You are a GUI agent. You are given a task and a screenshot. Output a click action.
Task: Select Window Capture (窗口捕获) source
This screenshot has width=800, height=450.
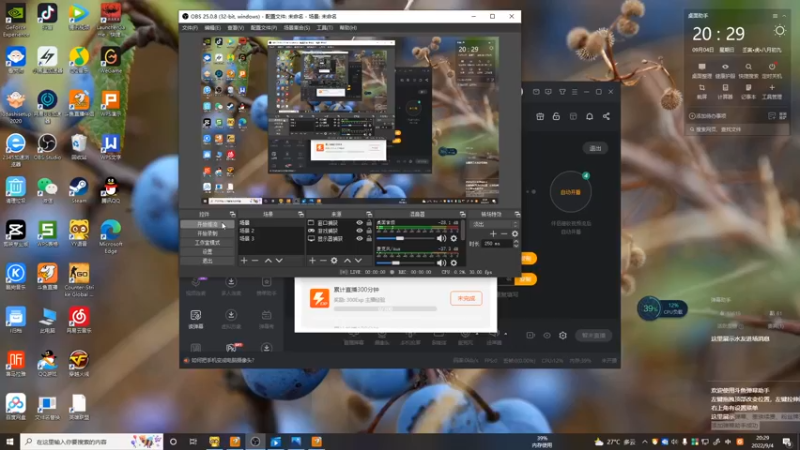point(327,223)
